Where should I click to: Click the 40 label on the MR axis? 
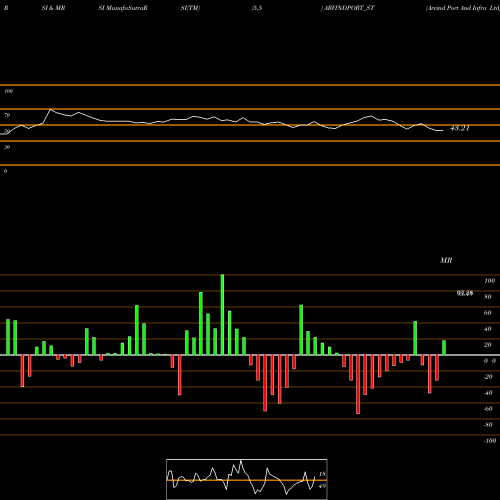click(488, 329)
